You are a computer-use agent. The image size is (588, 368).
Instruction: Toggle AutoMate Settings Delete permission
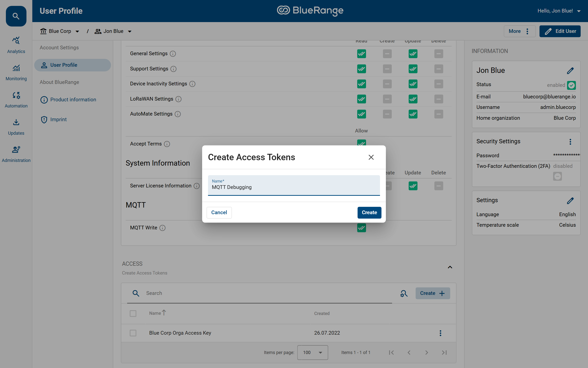439,114
